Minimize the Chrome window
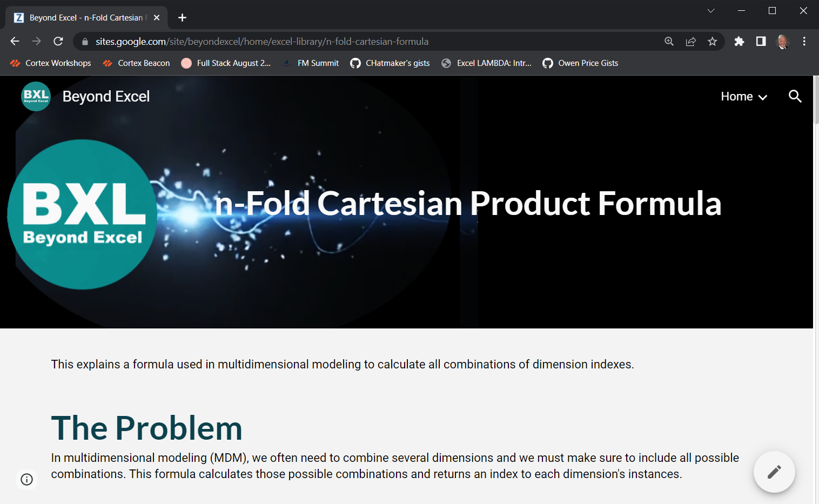Screen dimensions: 819x504 coord(742,11)
